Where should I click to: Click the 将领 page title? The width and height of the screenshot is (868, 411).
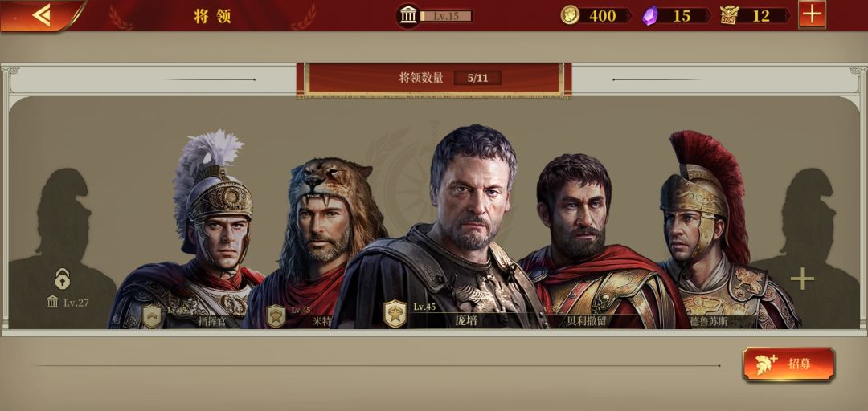pos(212,16)
